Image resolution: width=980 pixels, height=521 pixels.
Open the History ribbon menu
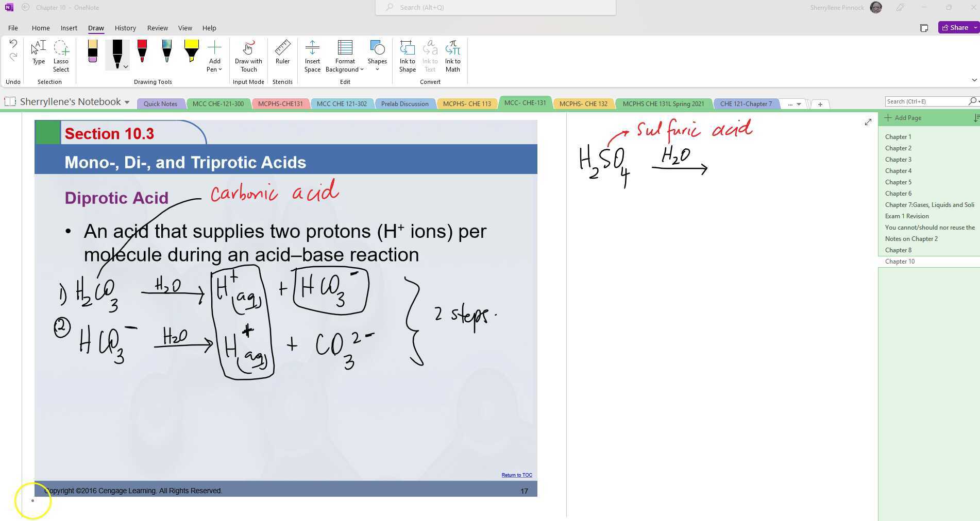(125, 28)
